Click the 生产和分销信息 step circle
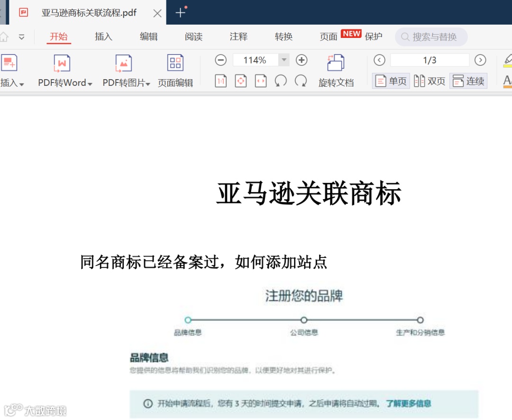Screen dimensions: 512x420 tap(420, 320)
